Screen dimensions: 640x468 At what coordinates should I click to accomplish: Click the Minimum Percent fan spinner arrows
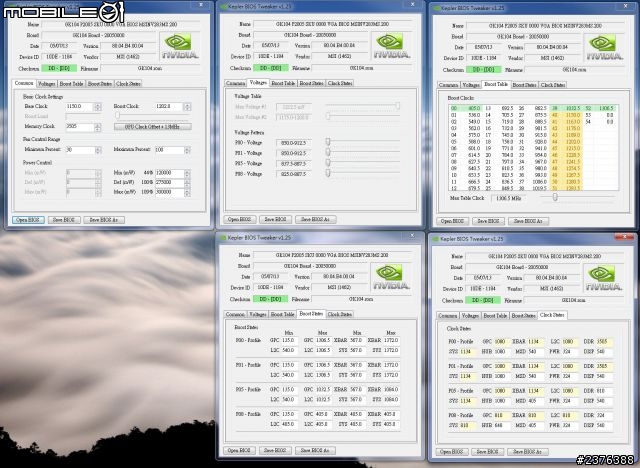[98, 150]
